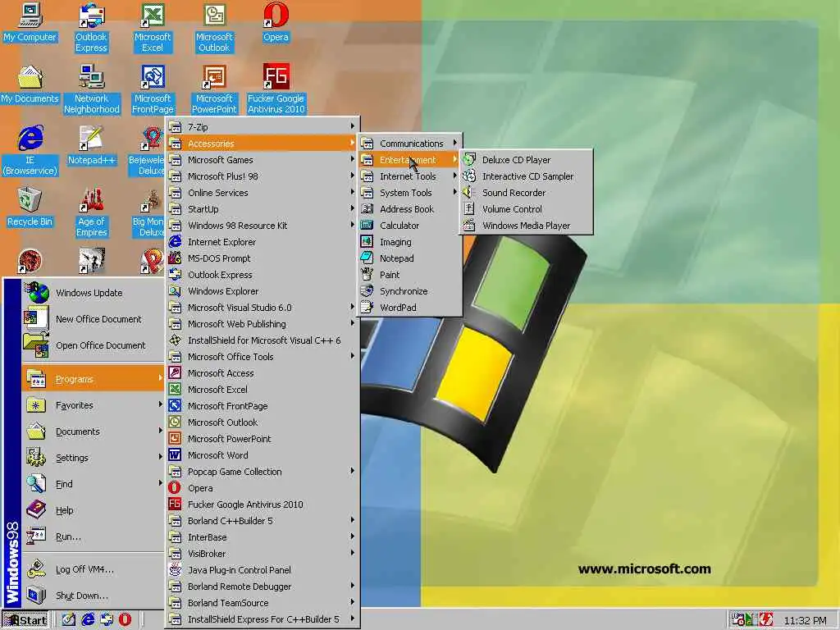Viewport: 840px width, 630px height.
Task: Click the Internet Explorer quick launch icon
Action: click(88, 619)
